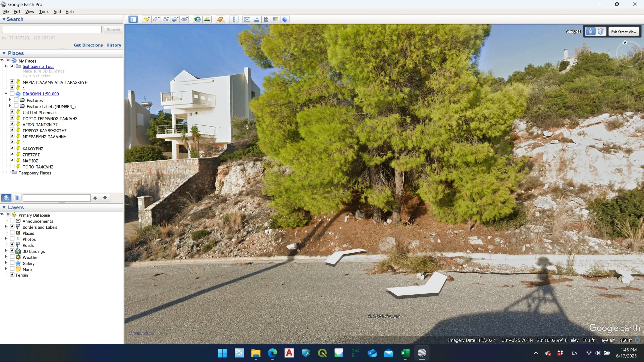Collapse the Search panel header
This screenshot has width=644, height=362.
click(x=4, y=19)
